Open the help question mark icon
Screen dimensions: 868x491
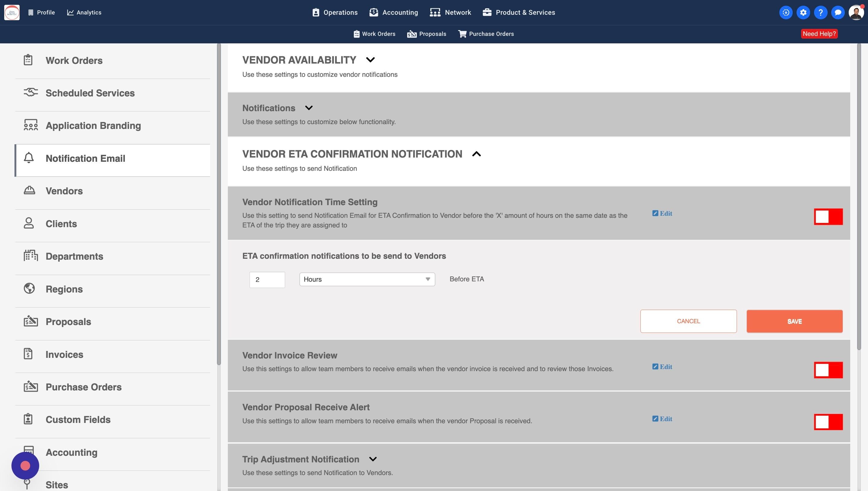(820, 12)
